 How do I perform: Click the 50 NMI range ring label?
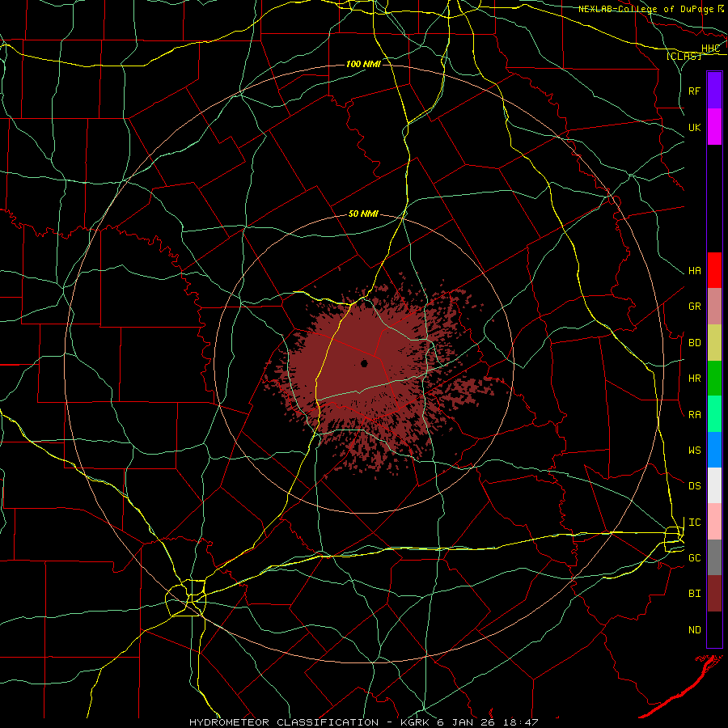[x=363, y=214]
